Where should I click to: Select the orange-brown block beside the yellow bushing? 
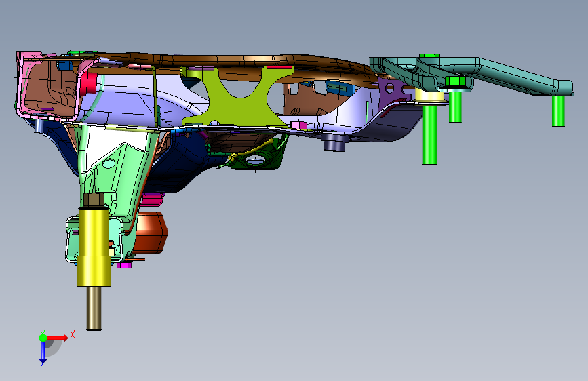(151, 233)
